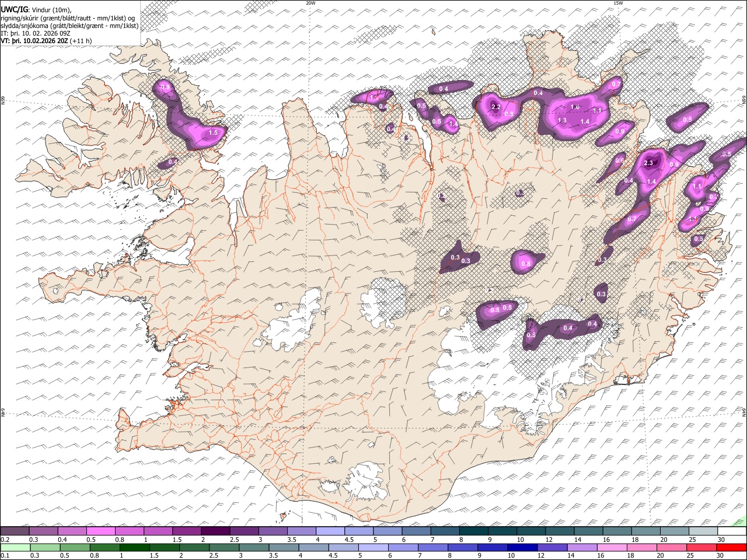Click the dark teal 8 swatch in upper legend
The width and height of the screenshot is (747, 560).
(474, 531)
